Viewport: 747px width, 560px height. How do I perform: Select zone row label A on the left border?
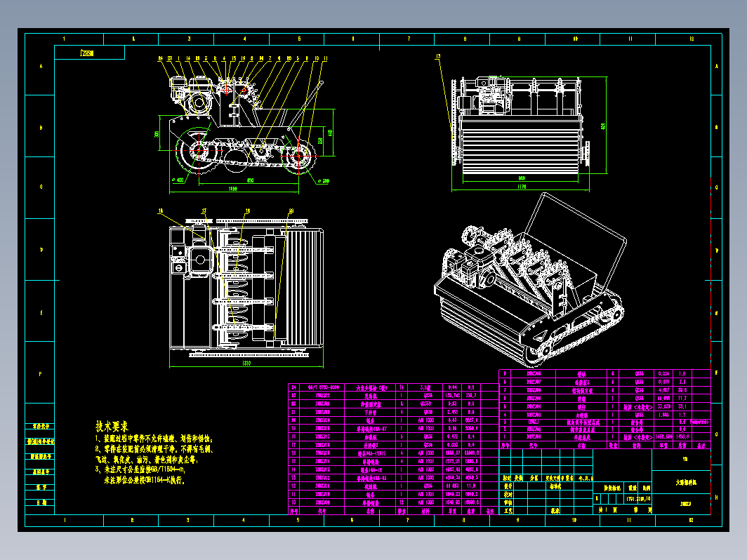(41, 66)
